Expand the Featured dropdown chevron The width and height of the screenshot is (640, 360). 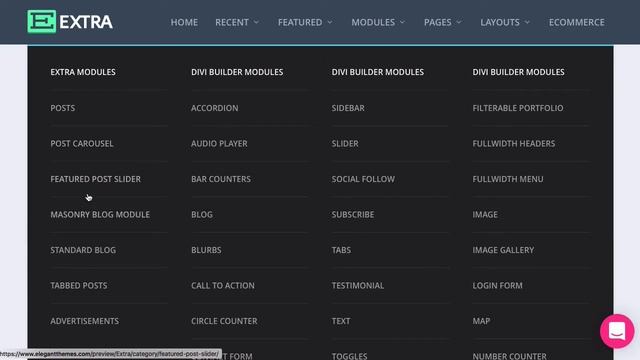pos(330,22)
